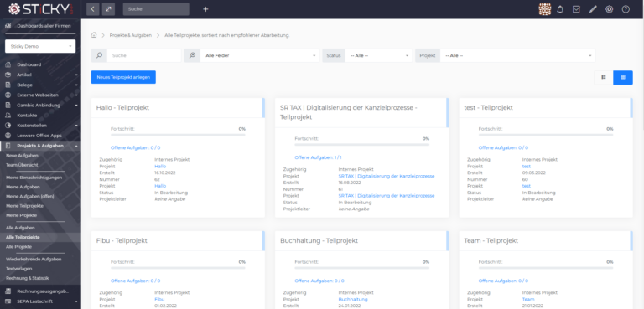Click the back arrow button in top bar
This screenshot has width=644, height=309.
[93, 9]
